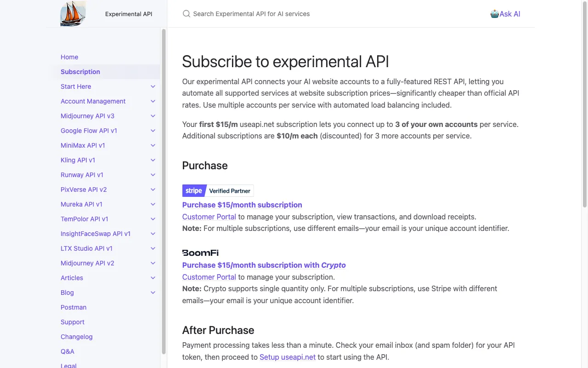Click Purchase $15/month subscription with Crypto
This screenshot has height=368, width=588.
click(x=264, y=265)
